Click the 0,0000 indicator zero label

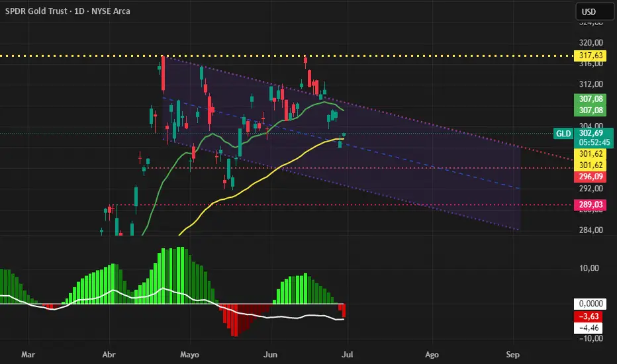590,304
